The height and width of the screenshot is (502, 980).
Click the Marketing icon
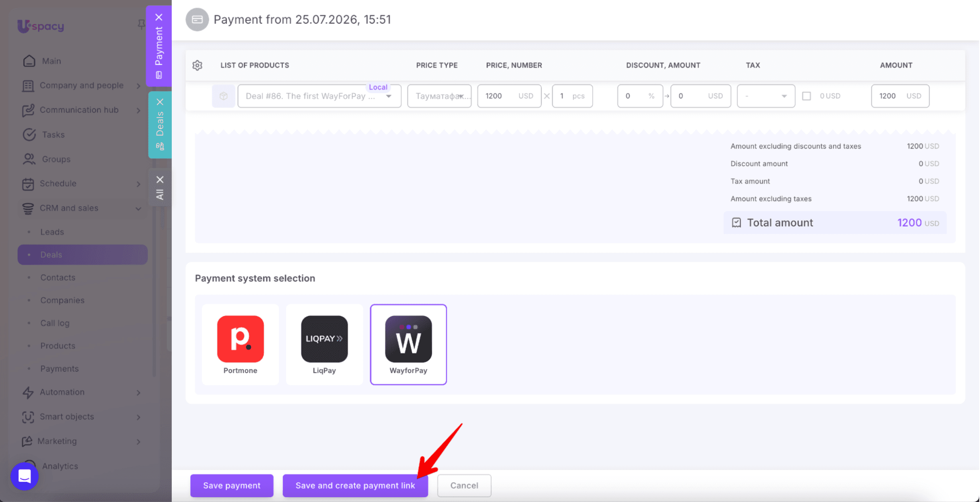27,441
